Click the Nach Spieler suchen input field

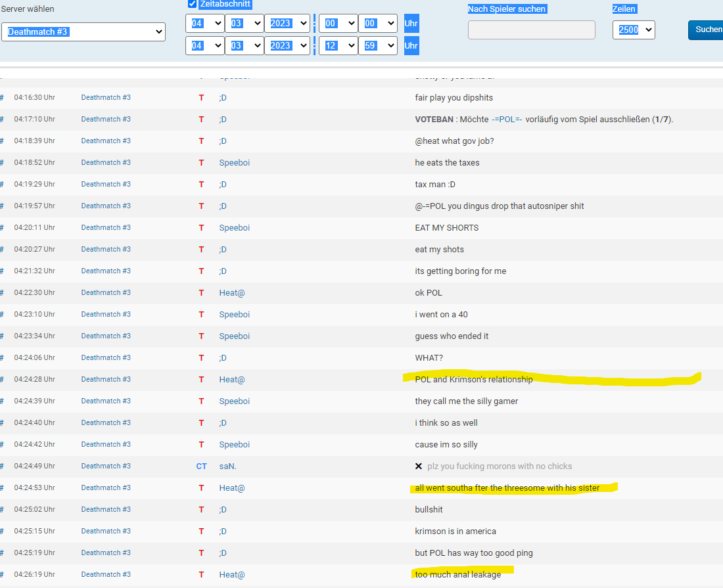point(531,30)
